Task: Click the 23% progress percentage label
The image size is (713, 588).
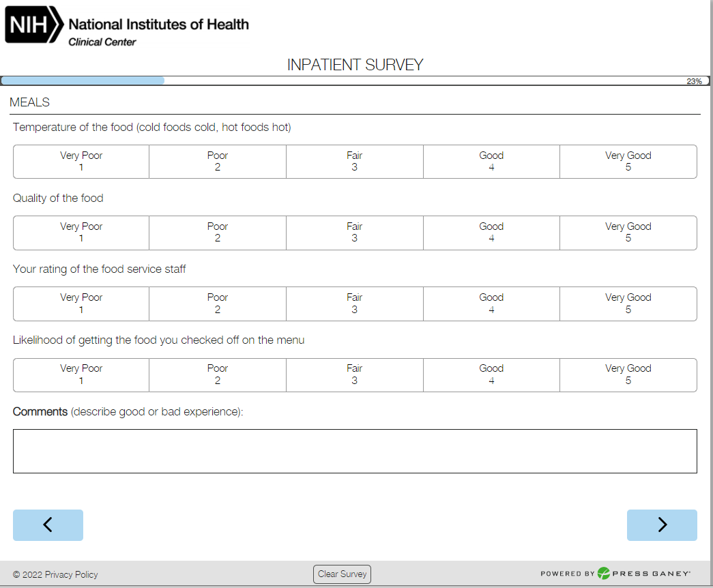Action: 694,81
